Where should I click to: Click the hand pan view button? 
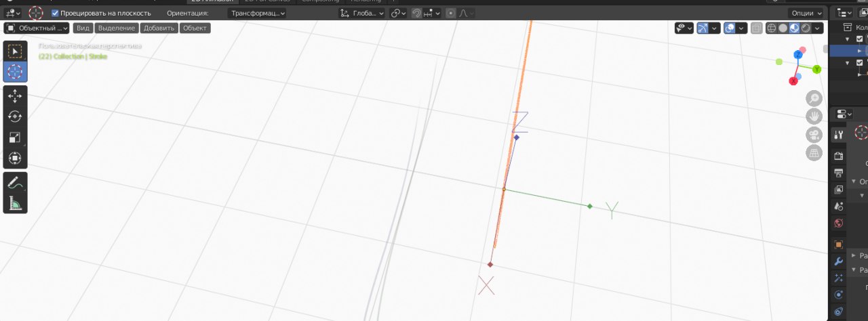click(814, 116)
